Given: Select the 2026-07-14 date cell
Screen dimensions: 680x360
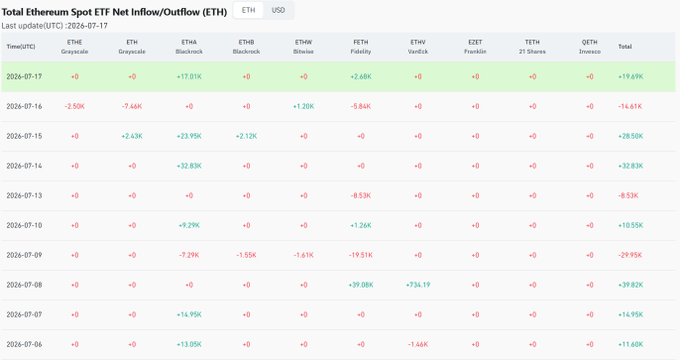Looking at the screenshot, I should (24, 166).
